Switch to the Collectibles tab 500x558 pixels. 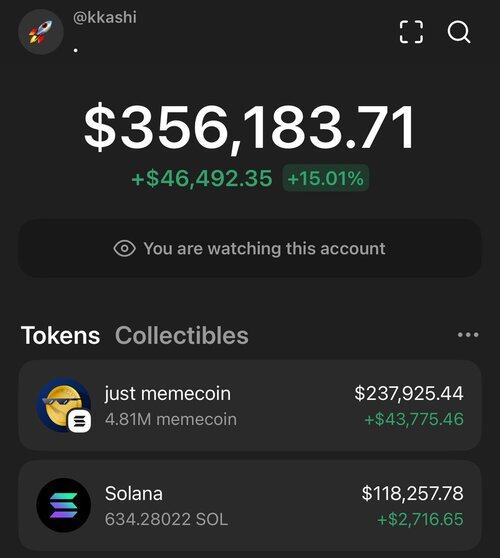[x=181, y=336]
